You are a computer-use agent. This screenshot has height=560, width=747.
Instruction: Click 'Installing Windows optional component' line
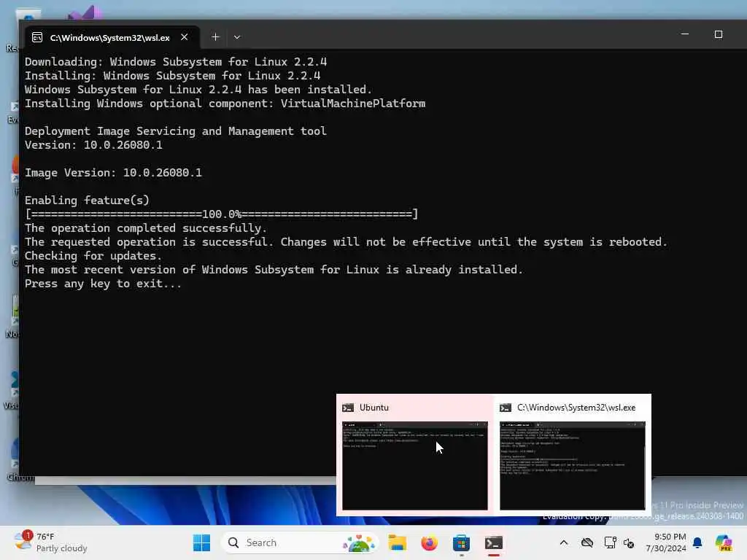point(225,104)
